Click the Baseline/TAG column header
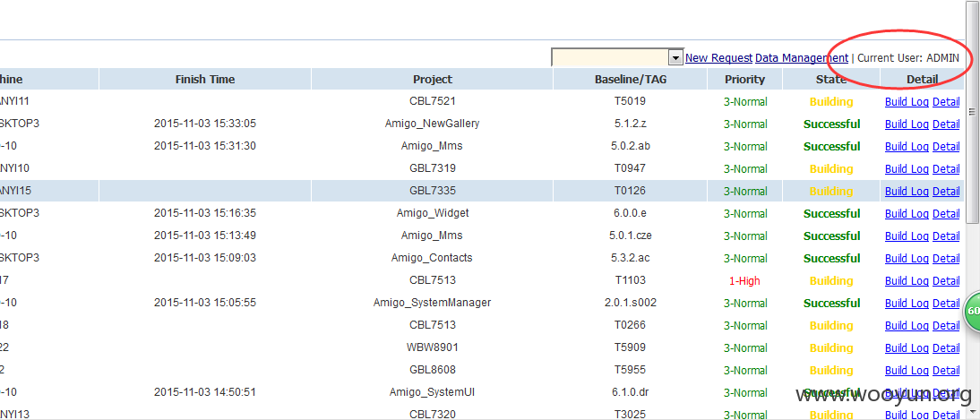 pos(630,80)
